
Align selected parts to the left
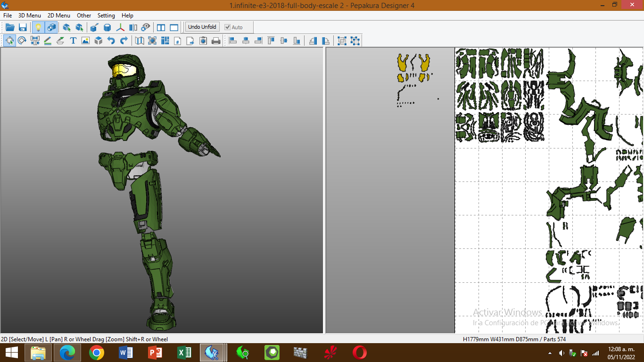233,41
